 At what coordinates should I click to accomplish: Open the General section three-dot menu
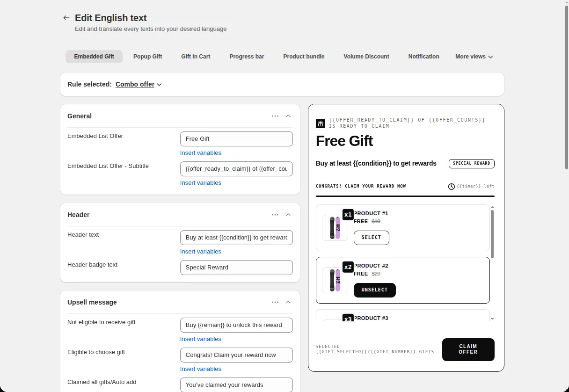[275, 116]
